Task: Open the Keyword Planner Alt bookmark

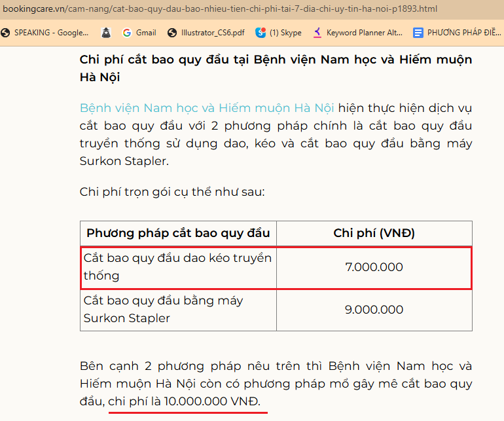Action: click(357, 32)
